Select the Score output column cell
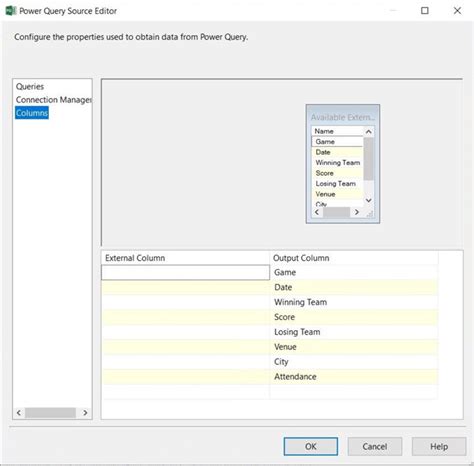Image resolution: width=474 pixels, height=466 pixels. tap(354, 317)
